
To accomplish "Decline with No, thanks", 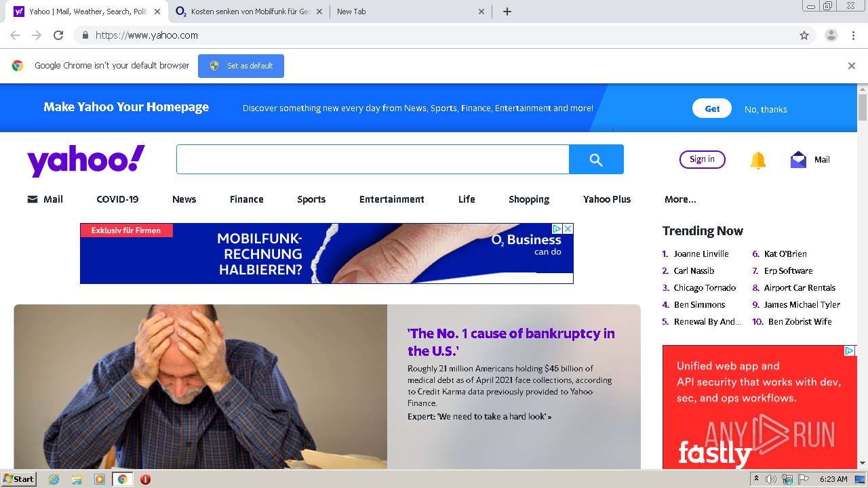I will click(x=766, y=109).
